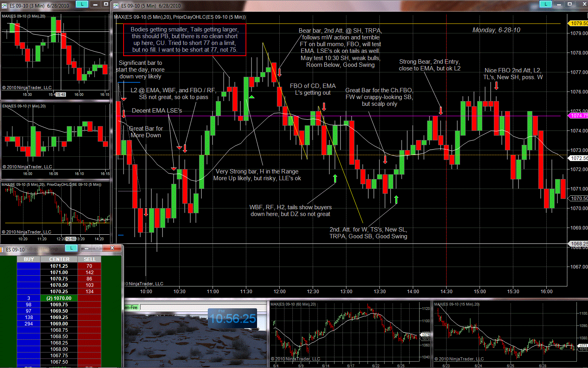Click the BUY column header

pos(29,259)
